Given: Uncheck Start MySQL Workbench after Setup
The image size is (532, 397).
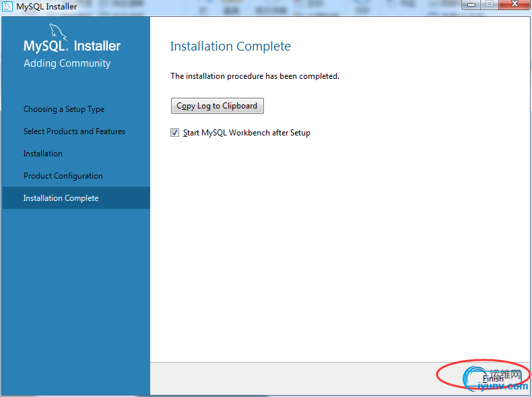Looking at the screenshot, I should pyautogui.click(x=174, y=133).
